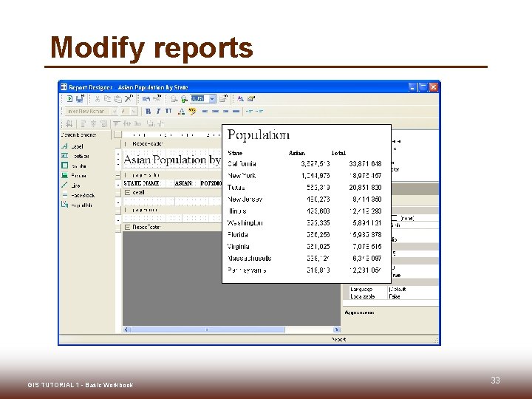Open the Times New Roman font dropdown
Screen dimensions: 532x399
click(114, 112)
